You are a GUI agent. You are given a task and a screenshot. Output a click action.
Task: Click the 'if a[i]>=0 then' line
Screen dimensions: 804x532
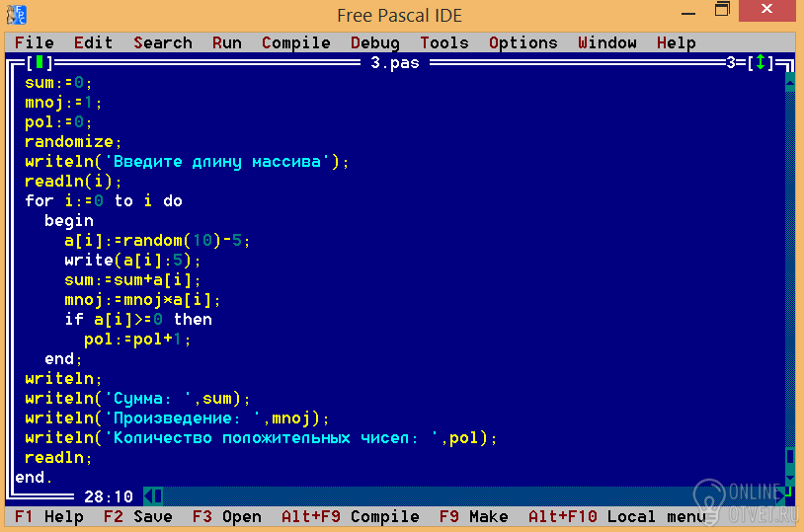click(x=138, y=319)
